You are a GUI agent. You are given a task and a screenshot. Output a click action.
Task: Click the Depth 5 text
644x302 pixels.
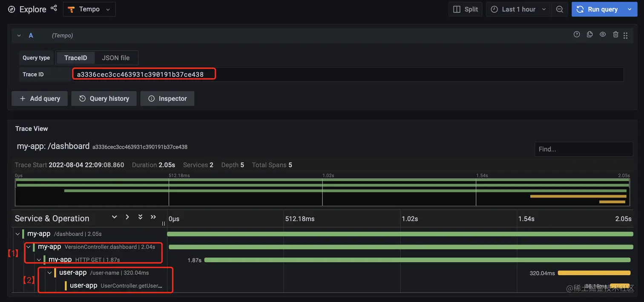[233, 165]
